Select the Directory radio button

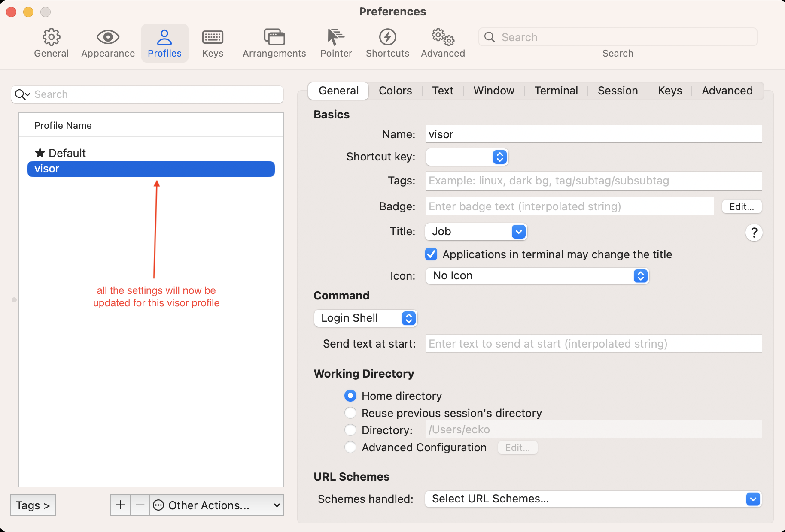pos(350,430)
